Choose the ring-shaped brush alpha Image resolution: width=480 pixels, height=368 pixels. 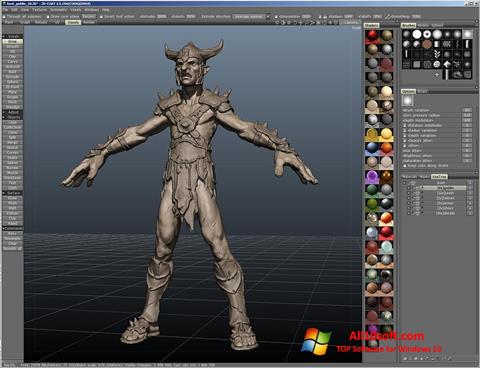pos(427,34)
